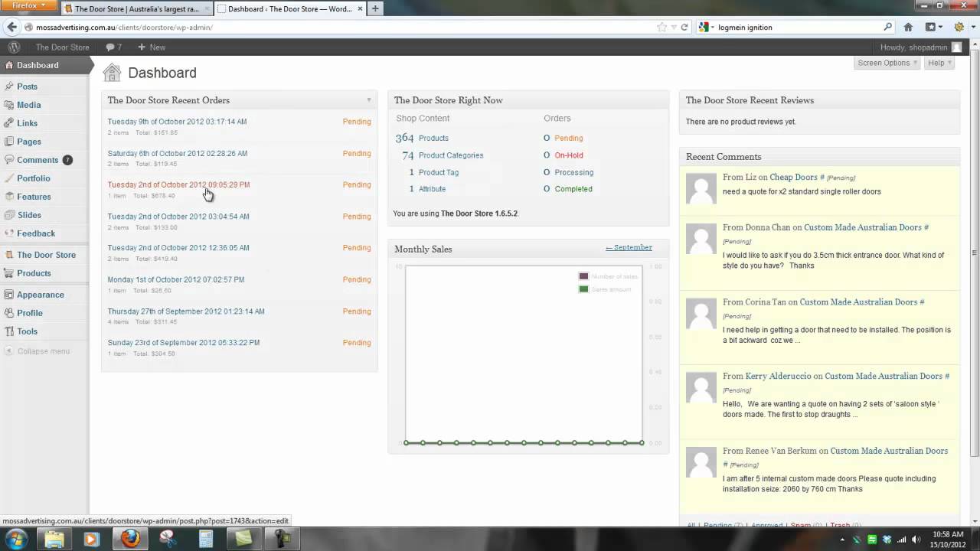
Task: Open the Firefox application menu
Action: 28,5
